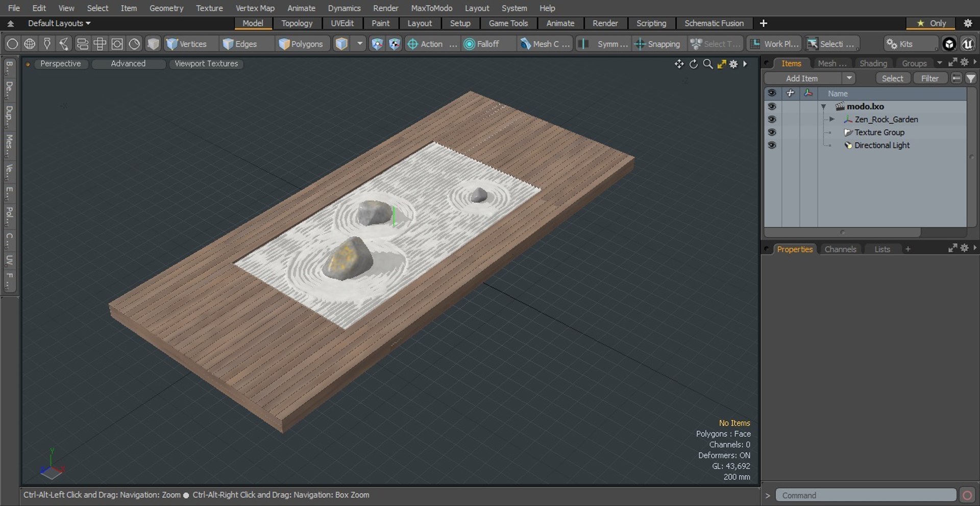Open the item mode dropdown arrow
This screenshot has width=980, height=506.
coord(360,44)
